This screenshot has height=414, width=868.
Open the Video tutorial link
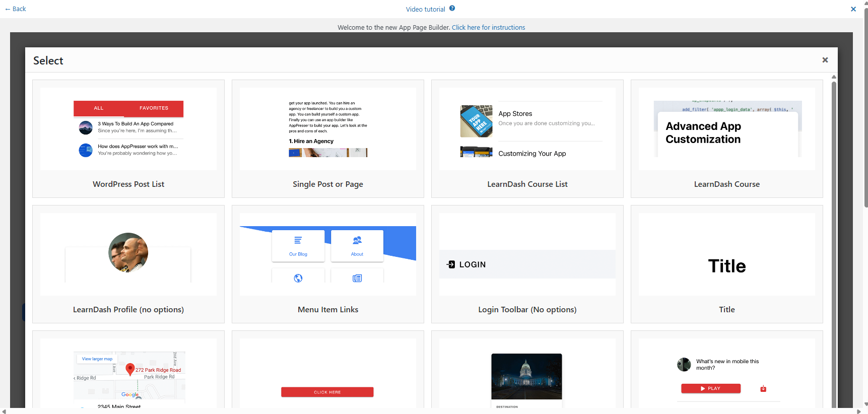(426, 9)
